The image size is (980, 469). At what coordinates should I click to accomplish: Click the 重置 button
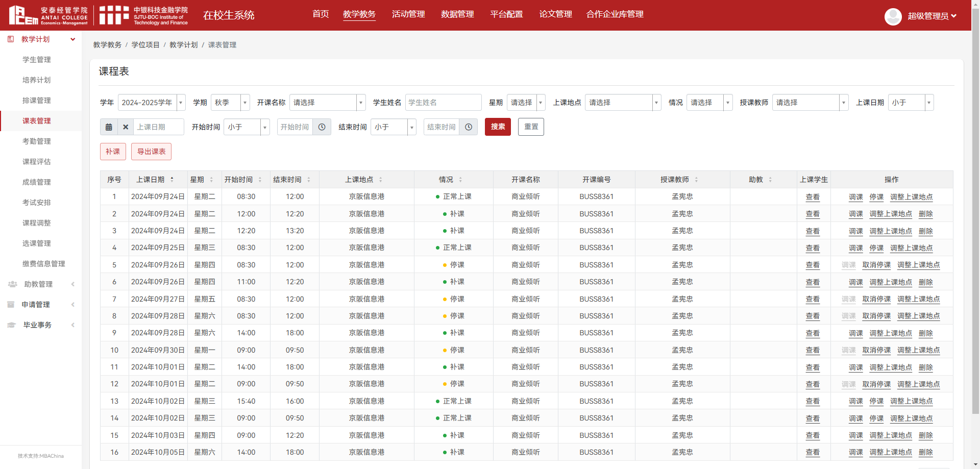(531, 127)
